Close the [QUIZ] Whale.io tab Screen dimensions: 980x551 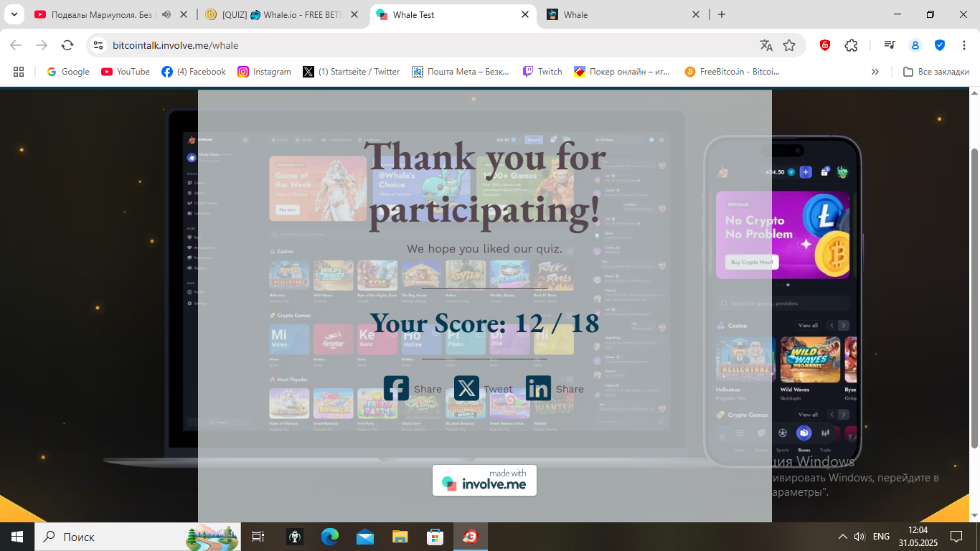pos(354,14)
